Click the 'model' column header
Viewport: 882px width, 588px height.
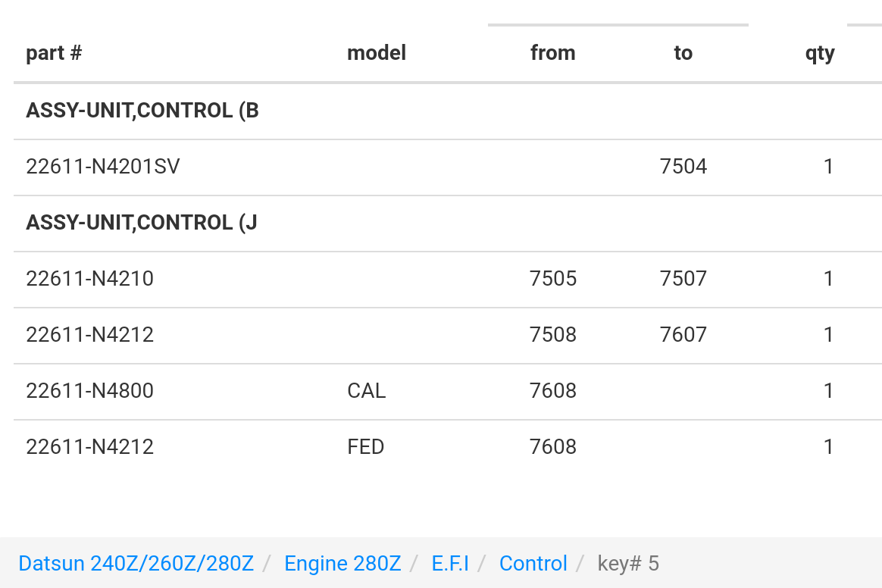(x=377, y=53)
